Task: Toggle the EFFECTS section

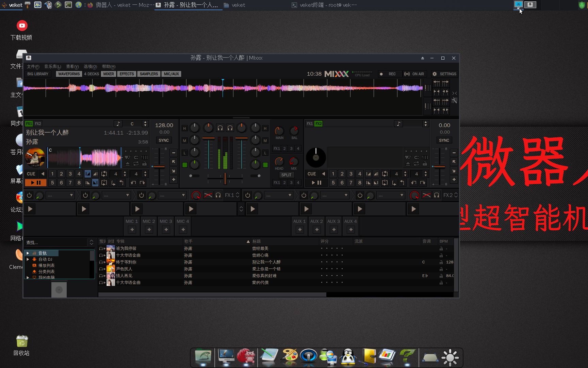Action: pyautogui.click(x=127, y=74)
